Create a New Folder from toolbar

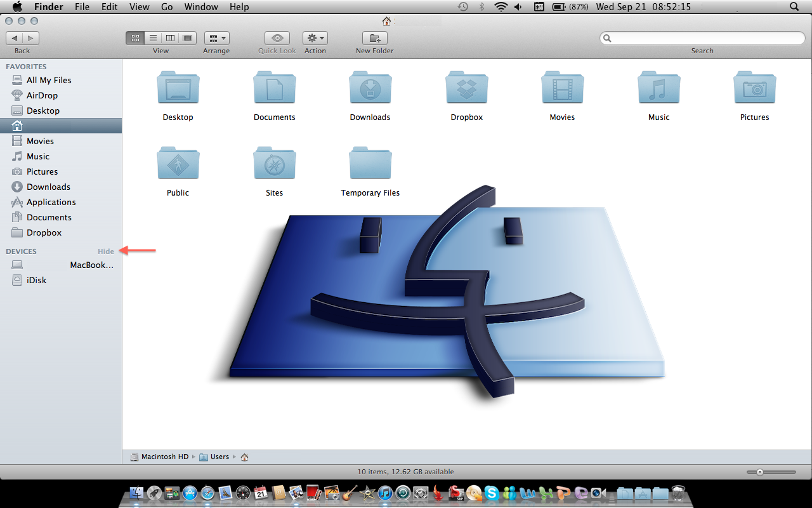coord(374,38)
